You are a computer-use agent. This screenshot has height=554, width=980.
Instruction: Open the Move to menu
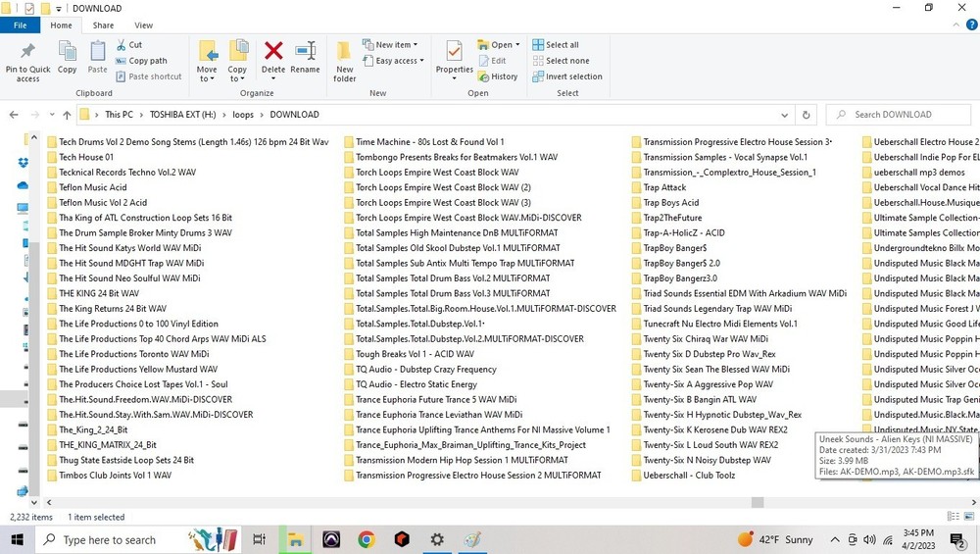pyautogui.click(x=207, y=62)
